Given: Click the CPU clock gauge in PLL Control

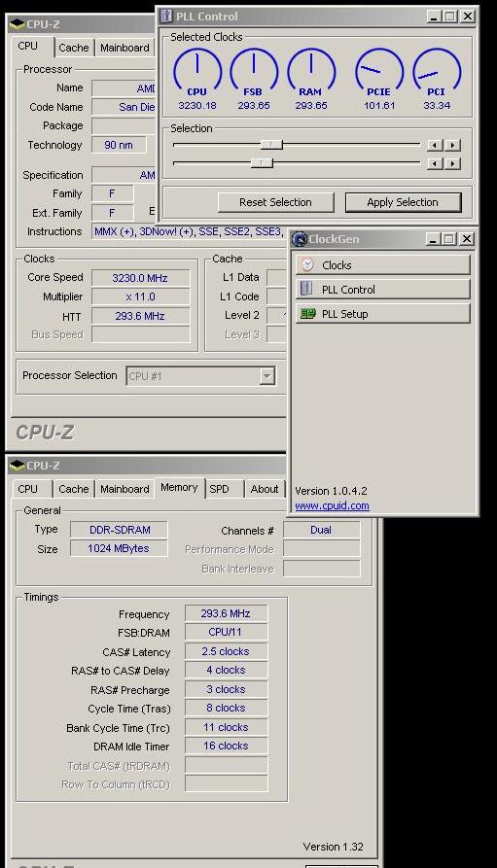Looking at the screenshot, I should pos(197,72).
